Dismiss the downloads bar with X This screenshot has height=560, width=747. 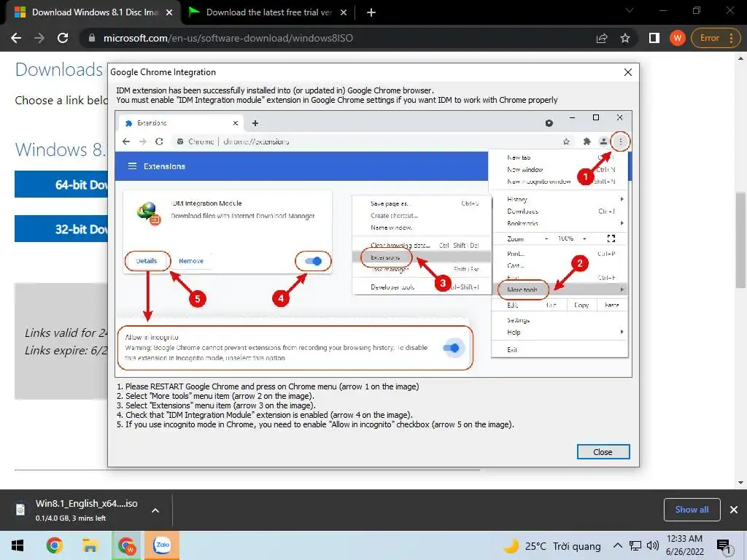click(734, 510)
